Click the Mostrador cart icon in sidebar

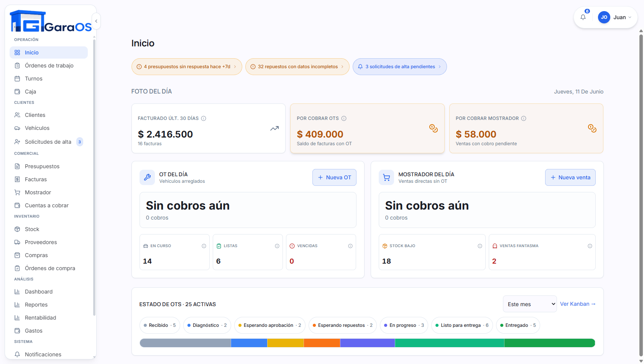17,192
